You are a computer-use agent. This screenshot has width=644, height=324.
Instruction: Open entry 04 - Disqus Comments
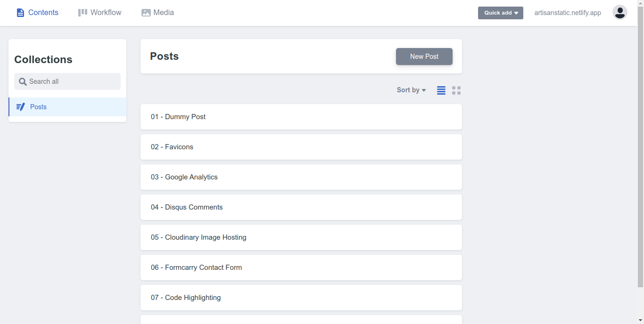tap(301, 207)
